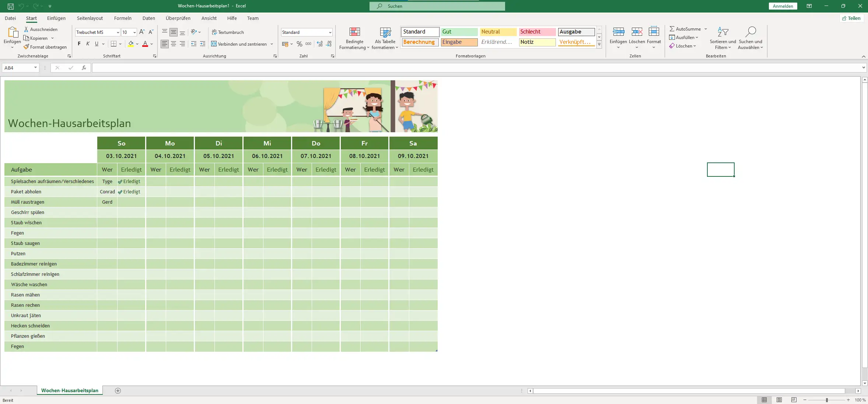Click the percent style icon
868x404 pixels.
[x=300, y=44]
